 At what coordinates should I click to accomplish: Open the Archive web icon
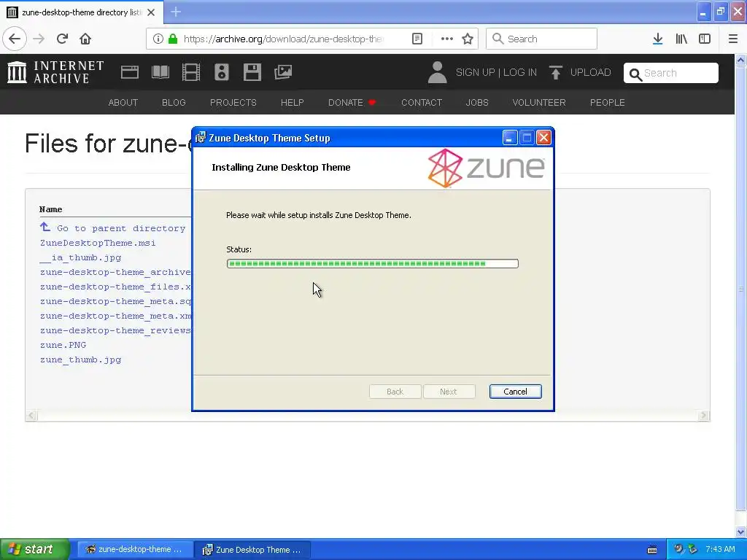130,72
